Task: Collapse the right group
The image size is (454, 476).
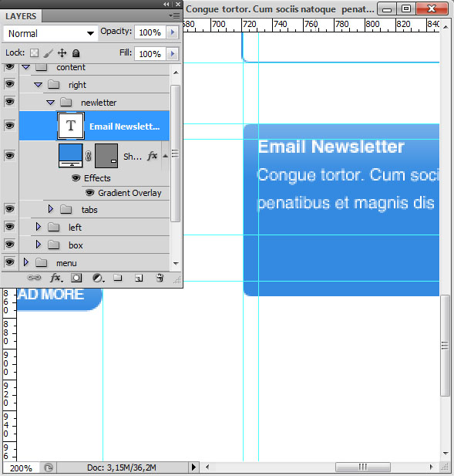Action: click(39, 85)
